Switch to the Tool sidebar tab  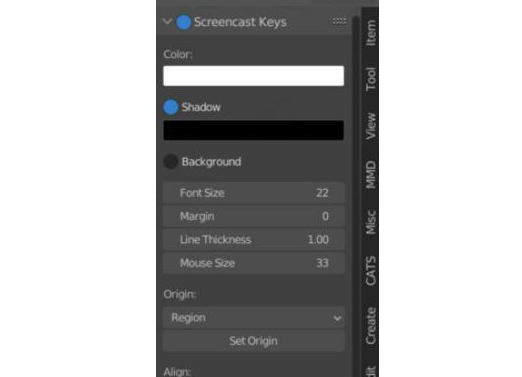pos(371,79)
